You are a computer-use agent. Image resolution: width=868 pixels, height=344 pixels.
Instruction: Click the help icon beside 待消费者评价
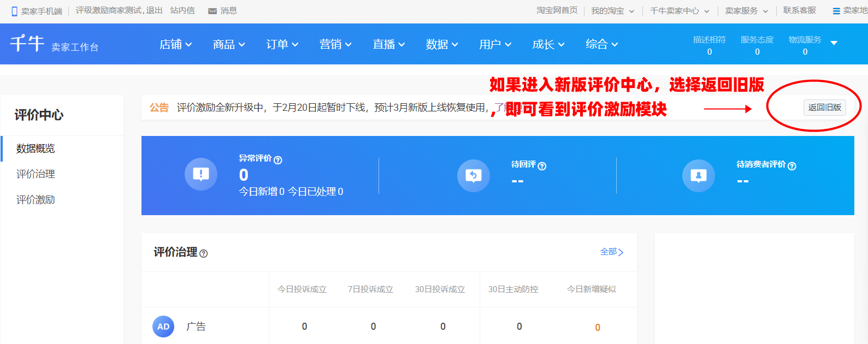tap(792, 166)
